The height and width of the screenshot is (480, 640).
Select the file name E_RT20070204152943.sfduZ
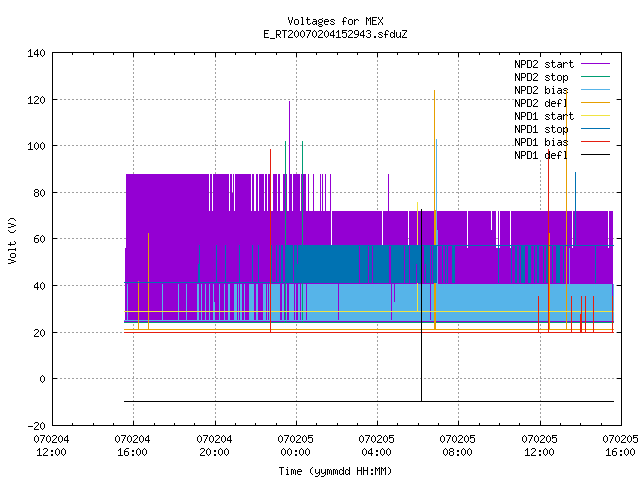[x=335, y=34]
